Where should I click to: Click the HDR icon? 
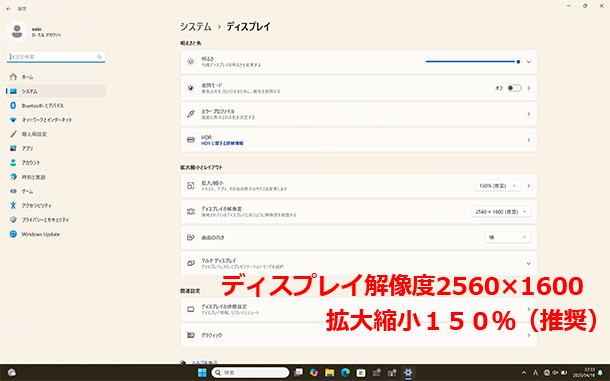pyautogui.click(x=191, y=140)
